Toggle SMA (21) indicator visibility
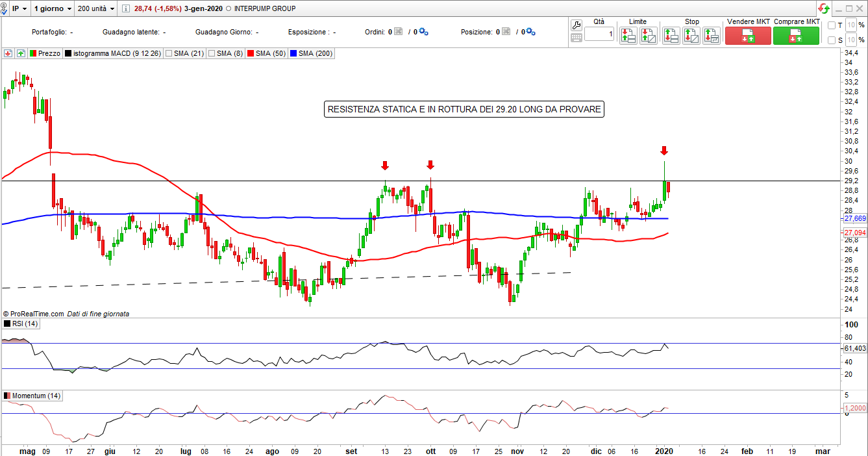The width and height of the screenshot is (868, 456). coord(170,53)
